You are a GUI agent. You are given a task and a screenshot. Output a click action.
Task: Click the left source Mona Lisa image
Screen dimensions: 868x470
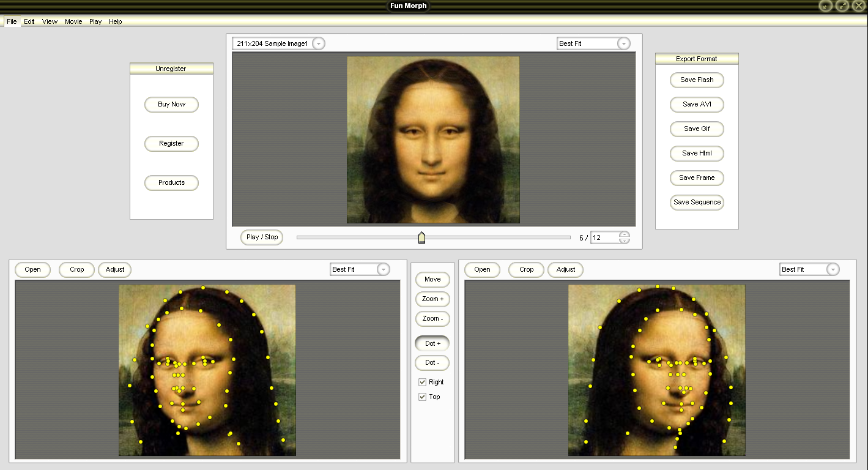[x=207, y=370]
